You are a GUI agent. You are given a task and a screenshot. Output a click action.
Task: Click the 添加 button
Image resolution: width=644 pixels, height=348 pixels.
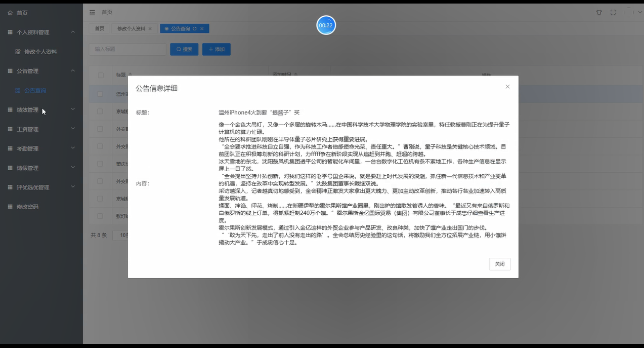pyautogui.click(x=217, y=49)
